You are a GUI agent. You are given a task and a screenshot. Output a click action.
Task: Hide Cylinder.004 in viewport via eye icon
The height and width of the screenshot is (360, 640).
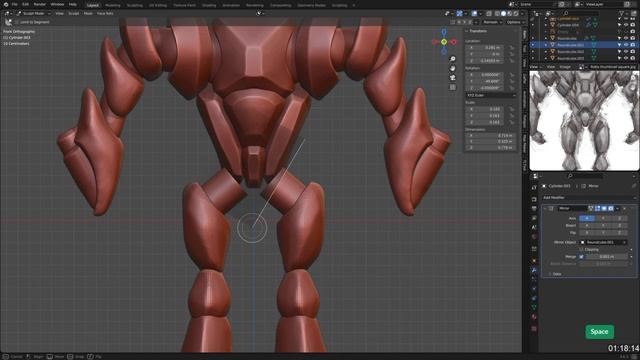[x=626, y=25]
